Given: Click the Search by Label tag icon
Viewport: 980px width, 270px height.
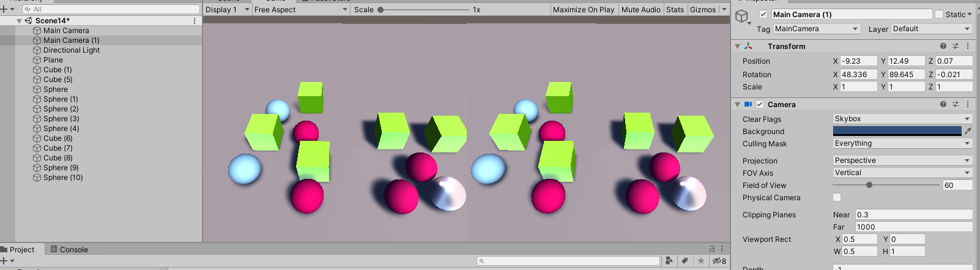Looking at the screenshot, I should pos(685,261).
